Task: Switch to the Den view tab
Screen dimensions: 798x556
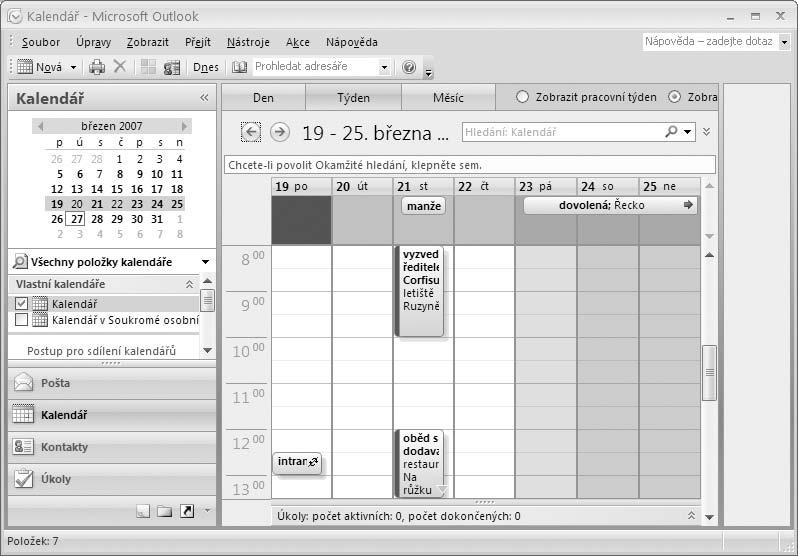Action: point(263,98)
